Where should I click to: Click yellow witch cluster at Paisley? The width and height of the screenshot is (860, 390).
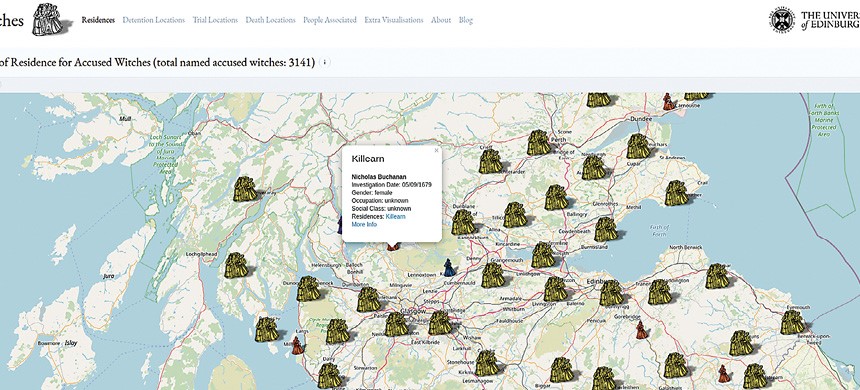click(x=397, y=324)
